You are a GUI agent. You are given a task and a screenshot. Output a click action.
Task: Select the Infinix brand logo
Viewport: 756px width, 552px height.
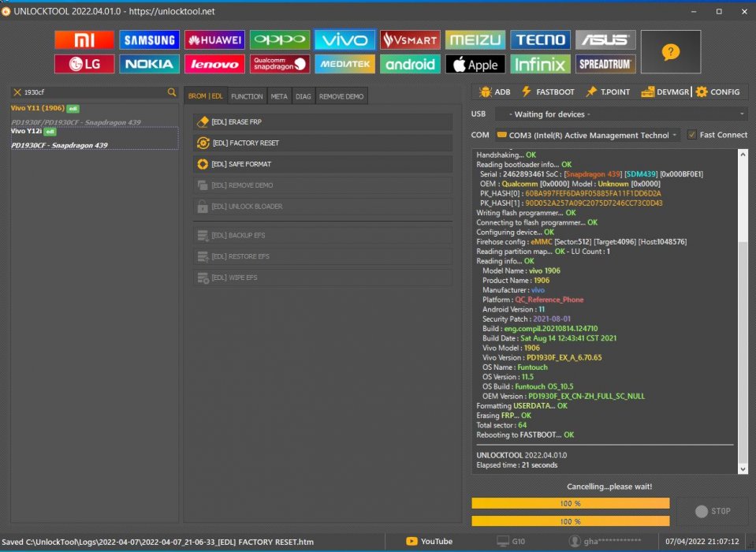point(540,64)
